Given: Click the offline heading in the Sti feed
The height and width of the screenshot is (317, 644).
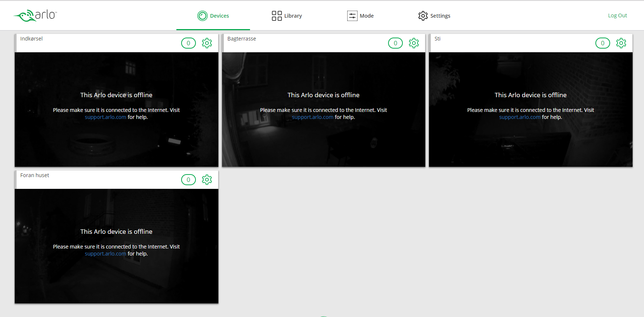Looking at the screenshot, I should tap(531, 95).
